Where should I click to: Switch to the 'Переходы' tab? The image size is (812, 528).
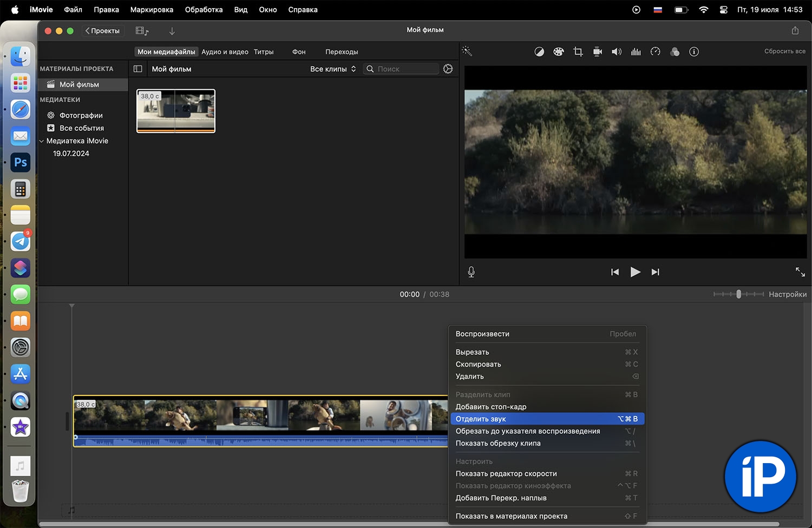pos(342,52)
